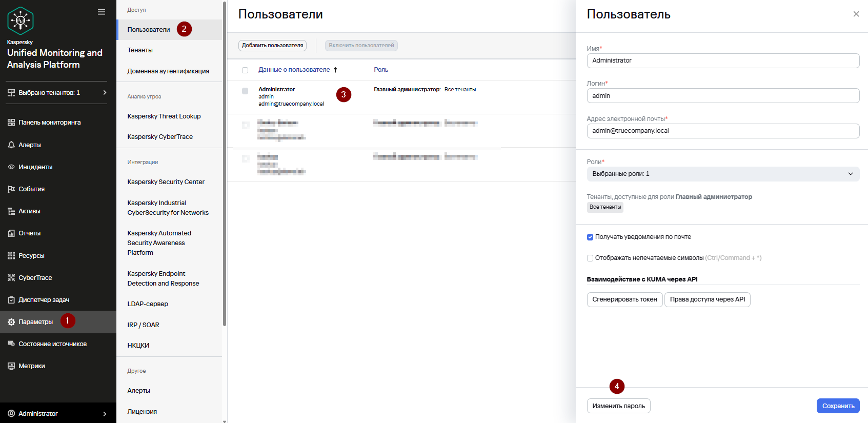The height and width of the screenshot is (423, 868).
Task: Expand the selected tenants chevron
Action: click(105, 93)
